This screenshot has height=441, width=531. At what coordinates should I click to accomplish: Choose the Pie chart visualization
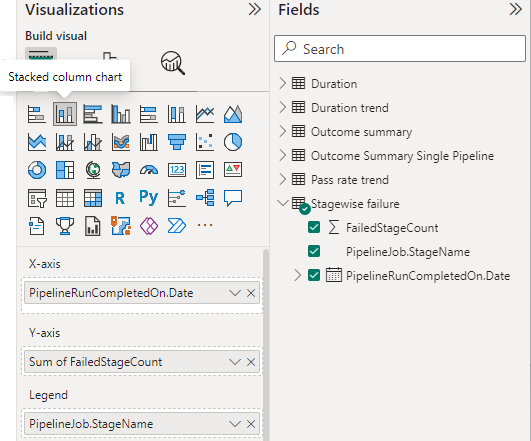(x=233, y=142)
